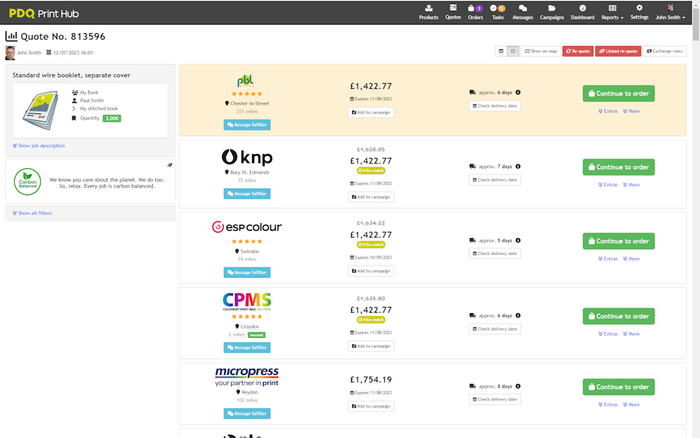
Task: Add esp colour quote to campaign
Action: [x=371, y=271]
